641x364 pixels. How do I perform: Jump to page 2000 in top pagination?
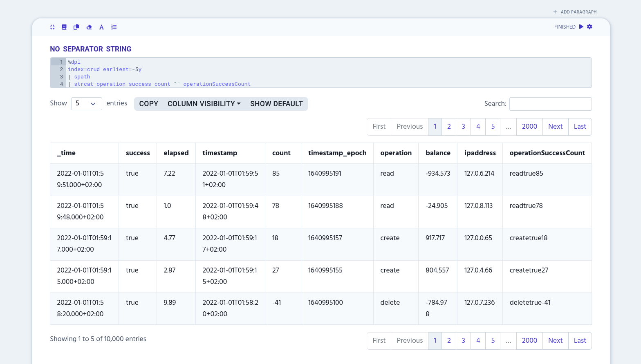tap(529, 127)
